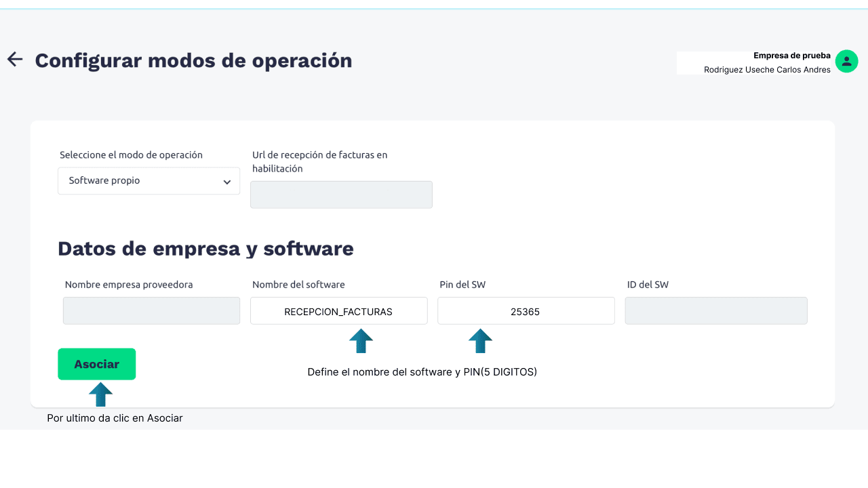Click the user name Rodriguez Useche Carlos Andres
The image size is (868, 488).
[767, 70]
